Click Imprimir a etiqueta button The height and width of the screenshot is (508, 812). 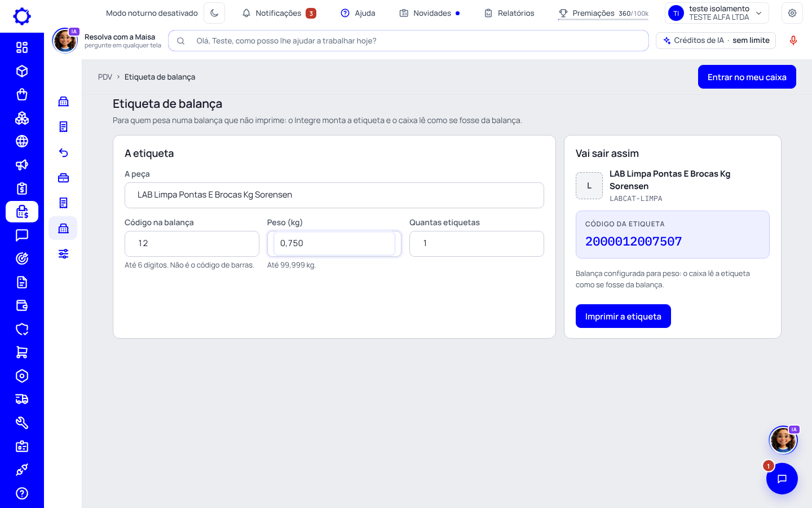coord(623,316)
